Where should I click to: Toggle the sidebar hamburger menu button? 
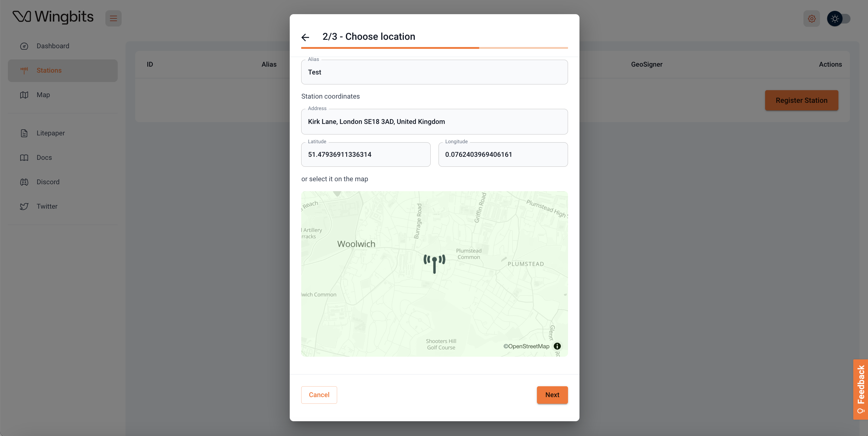point(113,18)
